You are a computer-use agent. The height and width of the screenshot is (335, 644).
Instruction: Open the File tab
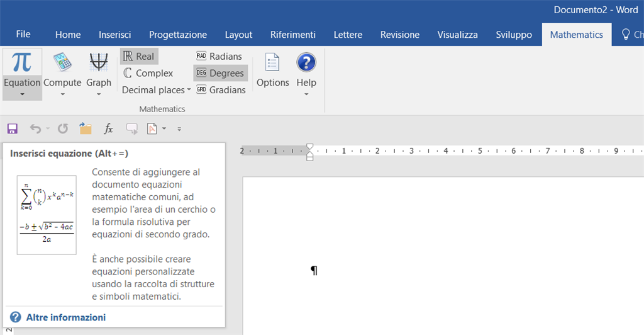pyautogui.click(x=23, y=35)
